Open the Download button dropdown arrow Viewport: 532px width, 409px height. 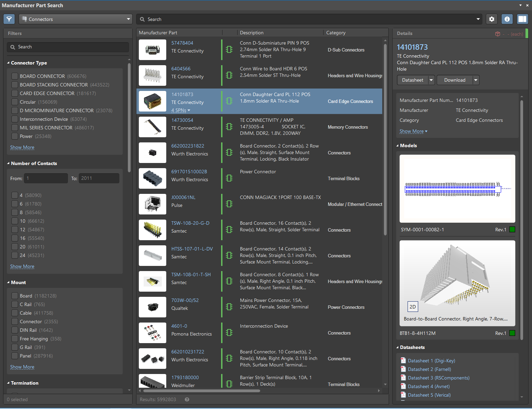476,80
